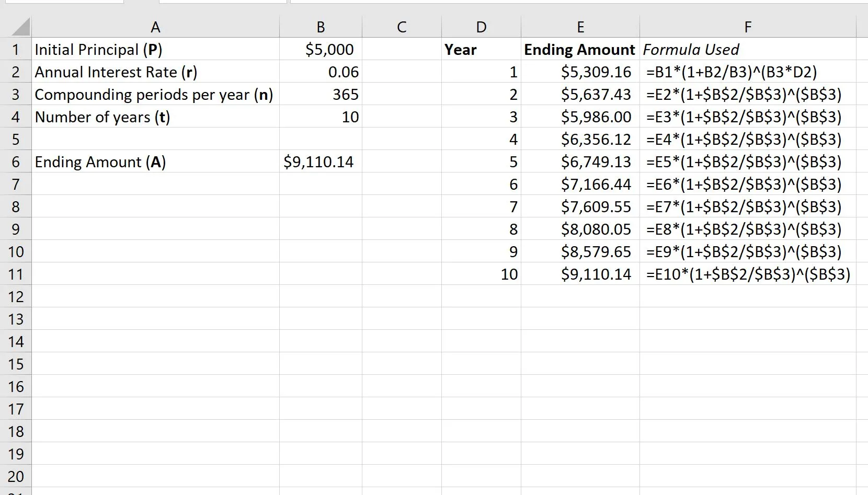Click the 'Initial Principal (P)' cell

155,49
